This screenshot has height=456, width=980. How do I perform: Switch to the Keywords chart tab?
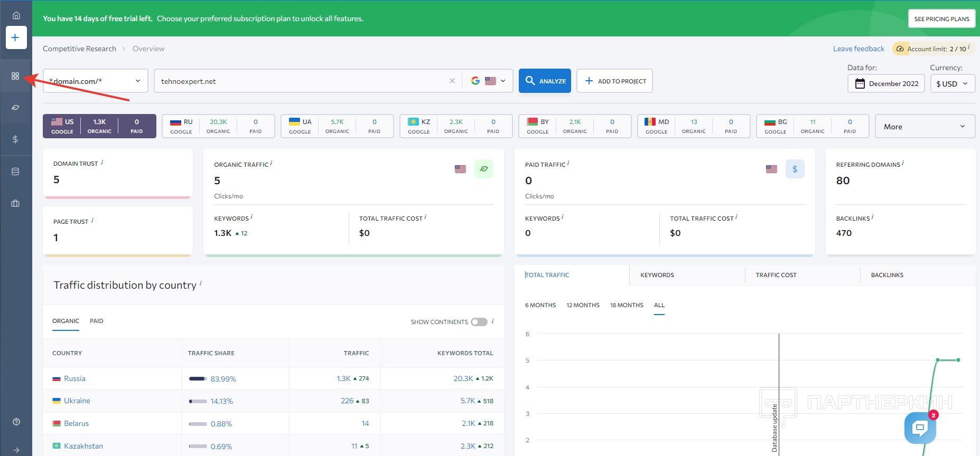click(657, 275)
